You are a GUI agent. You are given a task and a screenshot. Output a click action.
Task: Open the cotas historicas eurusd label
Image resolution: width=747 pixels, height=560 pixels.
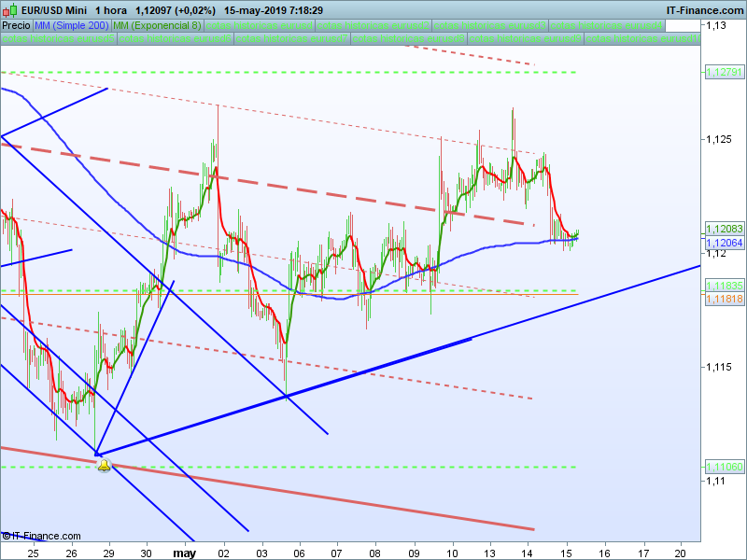click(x=260, y=25)
